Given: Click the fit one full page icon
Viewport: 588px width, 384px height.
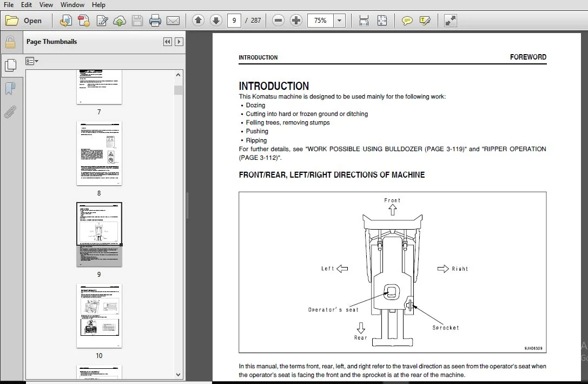Looking at the screenshot, I should coord(382,21).
